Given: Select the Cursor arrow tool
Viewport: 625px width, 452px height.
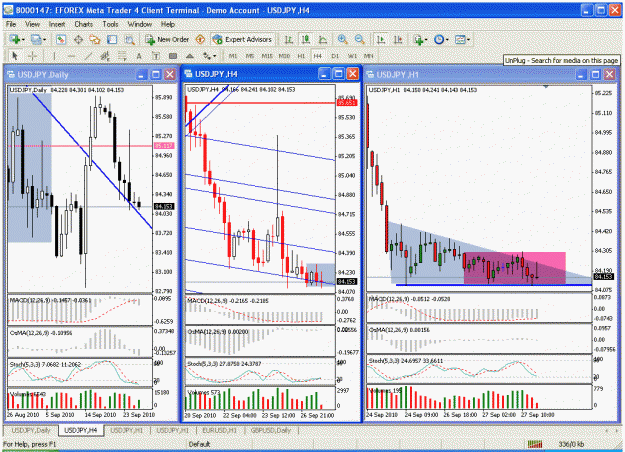Looking at the screenshot, I should (15, 56).
